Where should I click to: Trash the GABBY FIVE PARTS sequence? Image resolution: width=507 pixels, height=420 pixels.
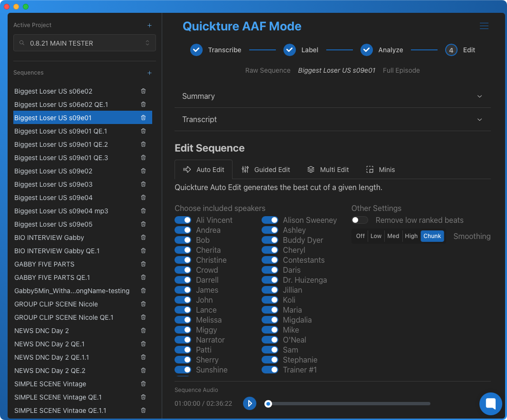click(143, 264)
